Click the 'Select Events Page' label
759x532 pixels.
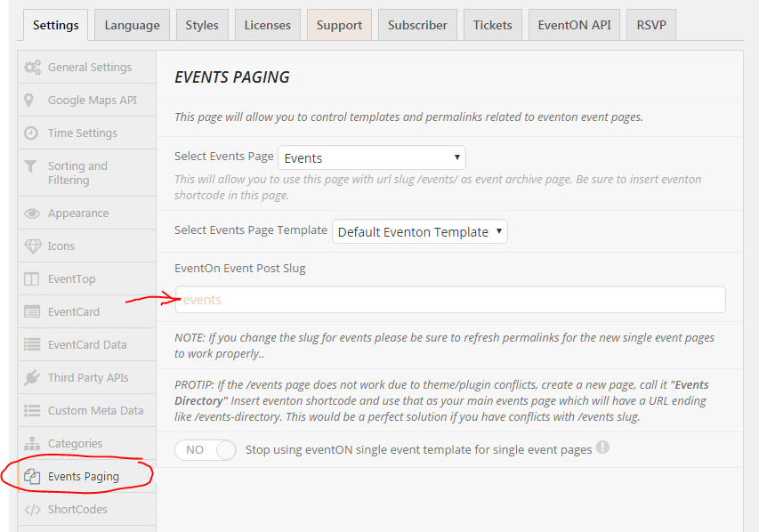[224, 157]
